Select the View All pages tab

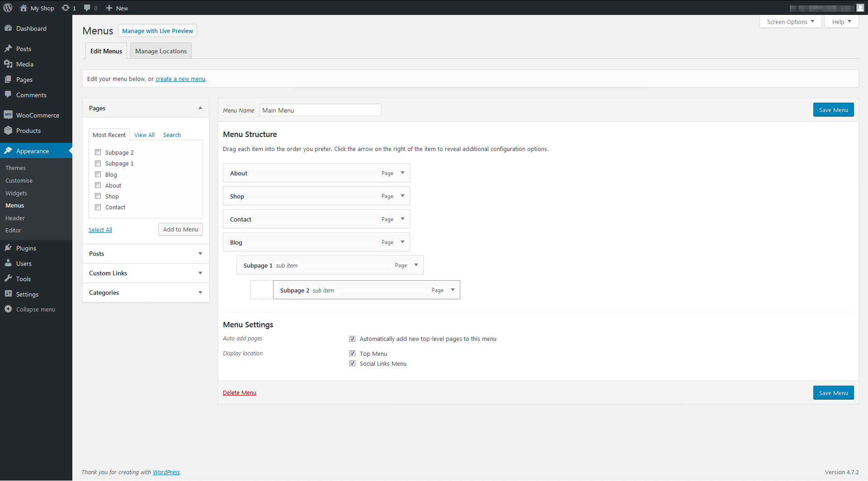pos(144,135)
